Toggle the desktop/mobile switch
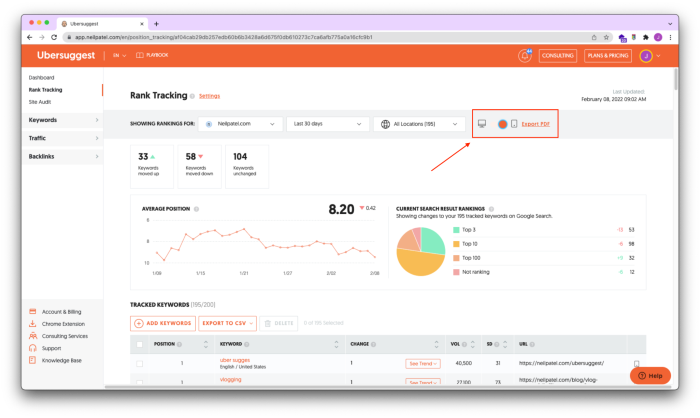Image resolution: width=700 pixels, height=418 pixels. 499,124
